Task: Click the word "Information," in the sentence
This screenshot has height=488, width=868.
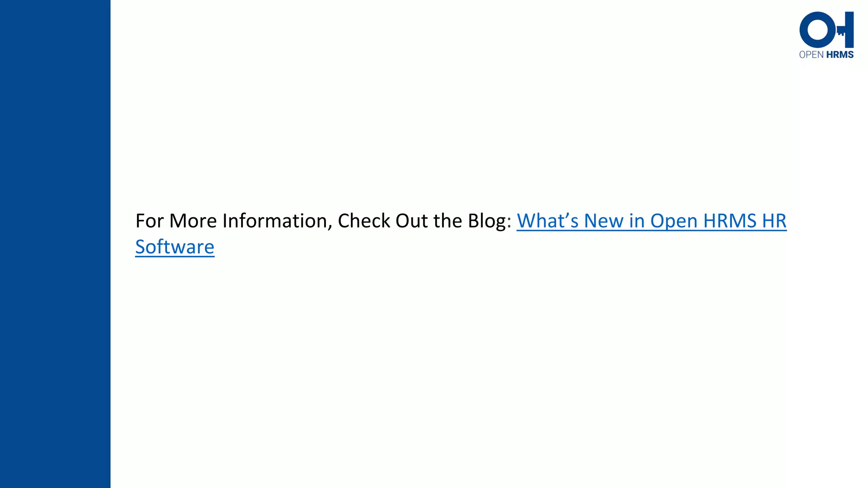Action: click(x=277, y=221)
